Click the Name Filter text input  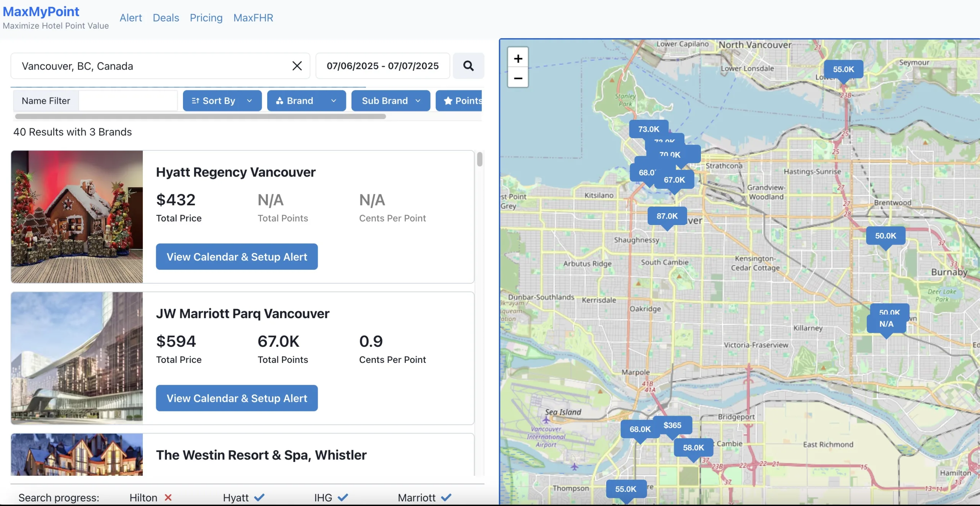(x=128, y=101)
